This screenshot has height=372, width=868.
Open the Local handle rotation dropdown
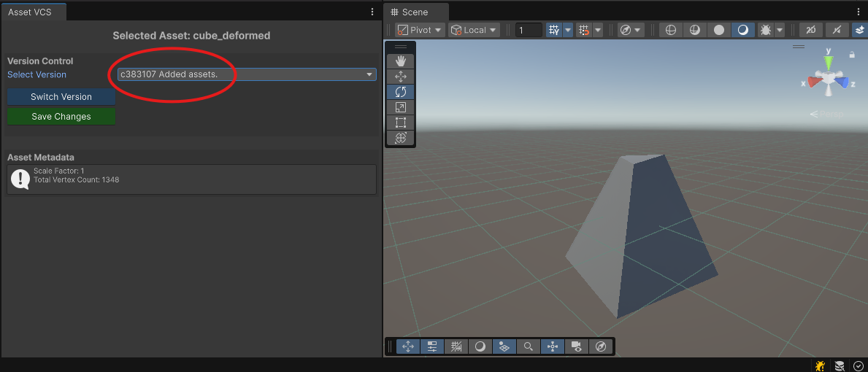point(474,30)
